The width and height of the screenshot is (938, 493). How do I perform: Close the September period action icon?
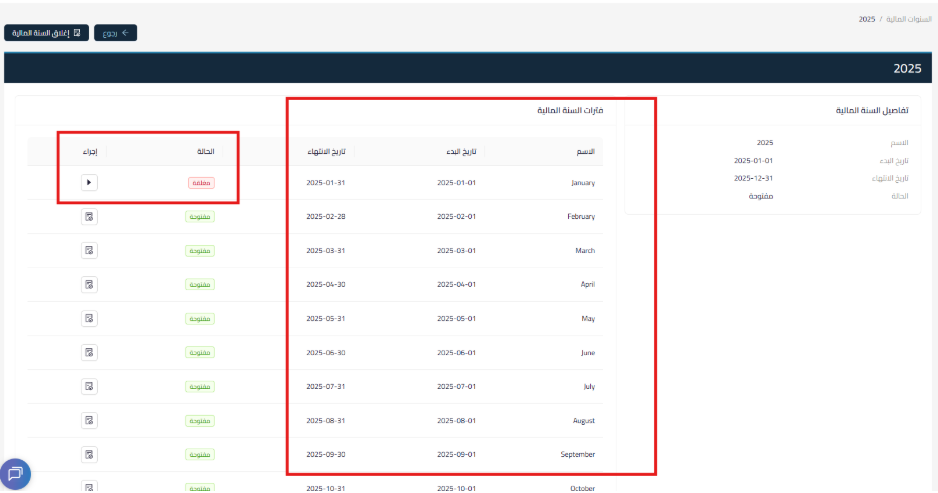coord(89,455)
